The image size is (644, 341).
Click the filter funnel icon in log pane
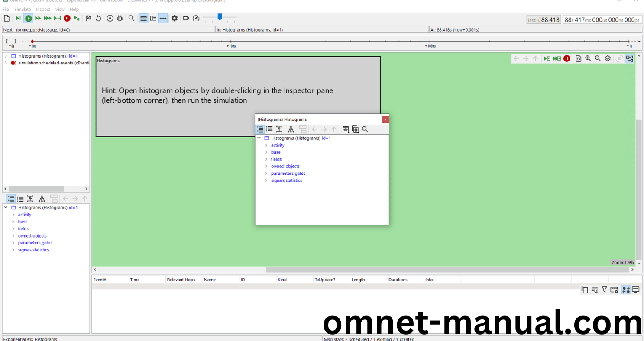605,290
